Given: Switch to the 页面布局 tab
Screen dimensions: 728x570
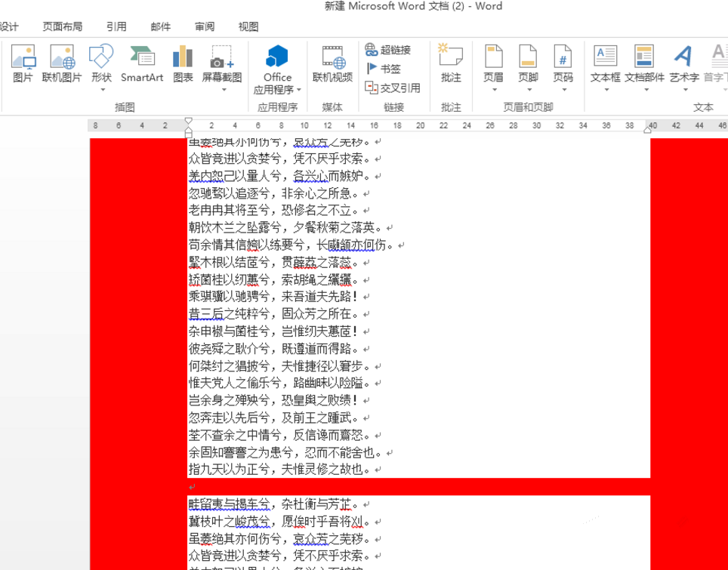Looking at the screenshot, I should 62,27.
